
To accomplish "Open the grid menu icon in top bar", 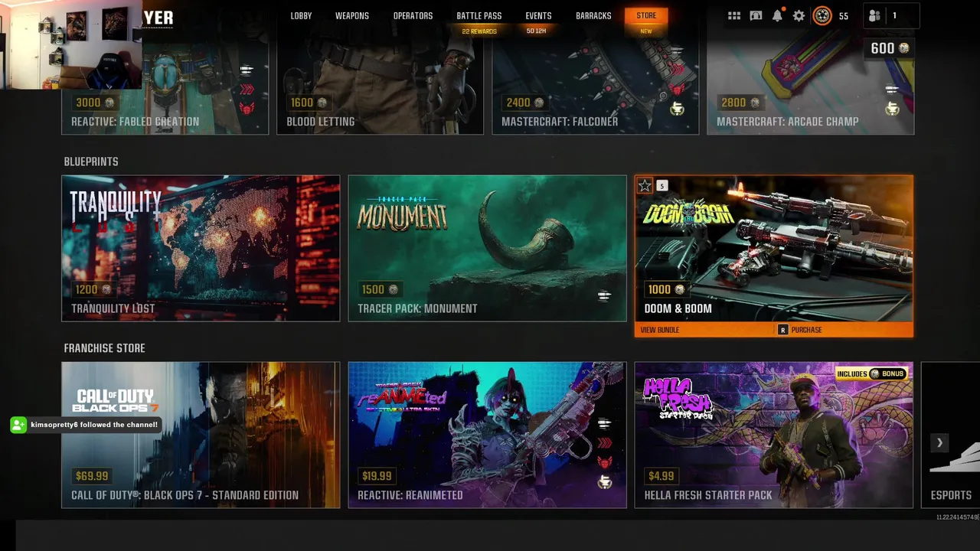I will click(734, 15).
